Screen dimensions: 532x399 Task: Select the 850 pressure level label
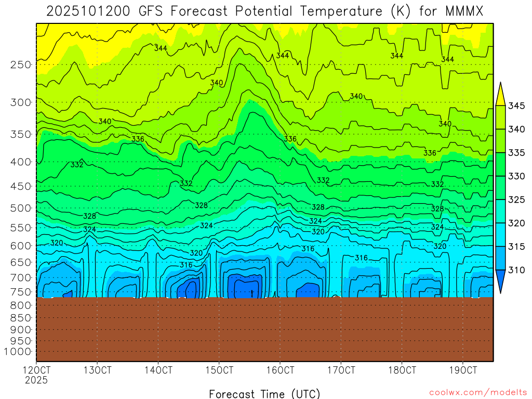coord(21,318)
